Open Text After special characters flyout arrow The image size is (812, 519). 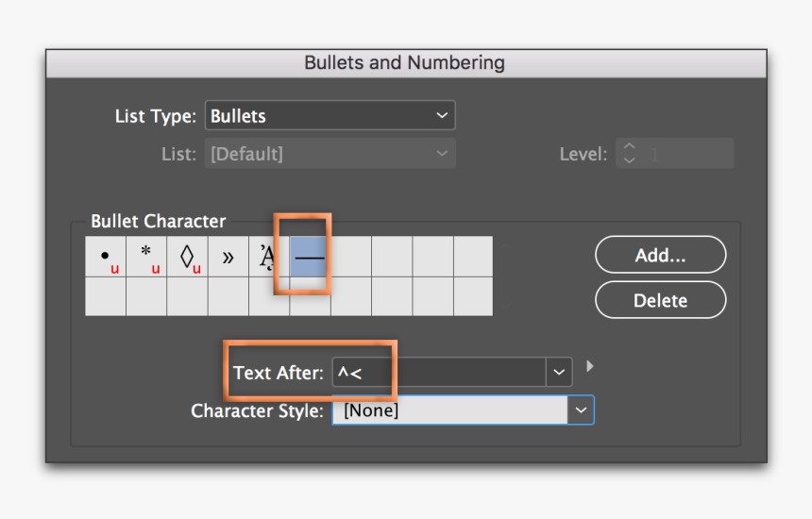click(x=591, y=366)
